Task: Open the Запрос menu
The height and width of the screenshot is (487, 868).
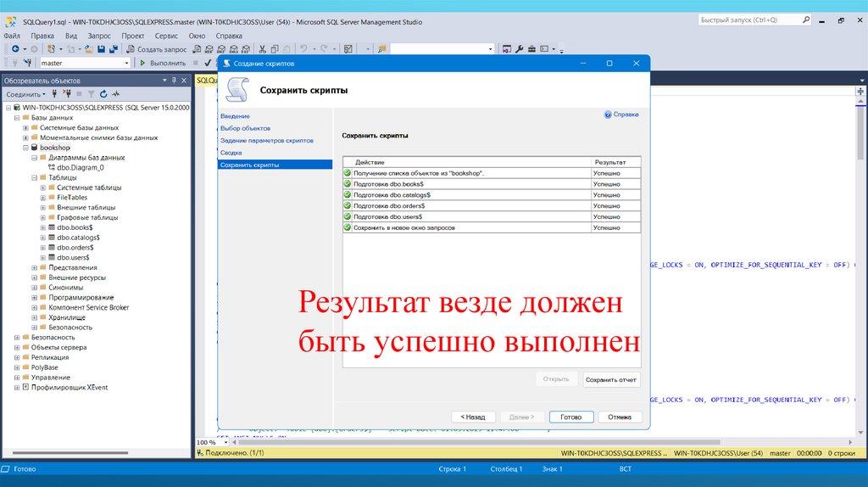Action: (99, 36)
